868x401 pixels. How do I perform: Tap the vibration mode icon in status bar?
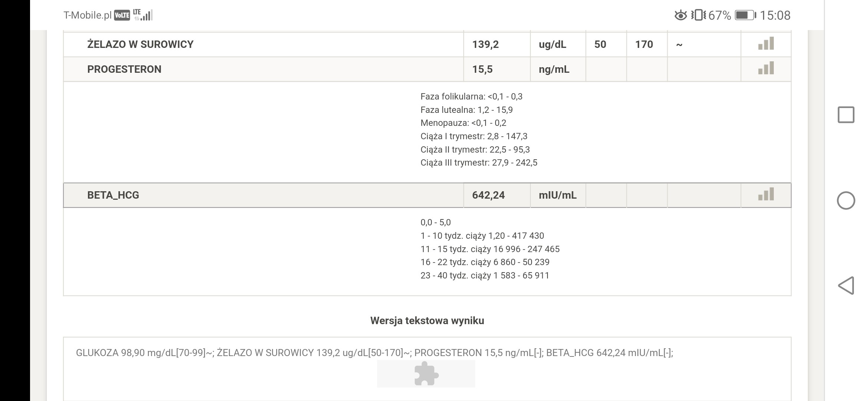tap(698, 15)
